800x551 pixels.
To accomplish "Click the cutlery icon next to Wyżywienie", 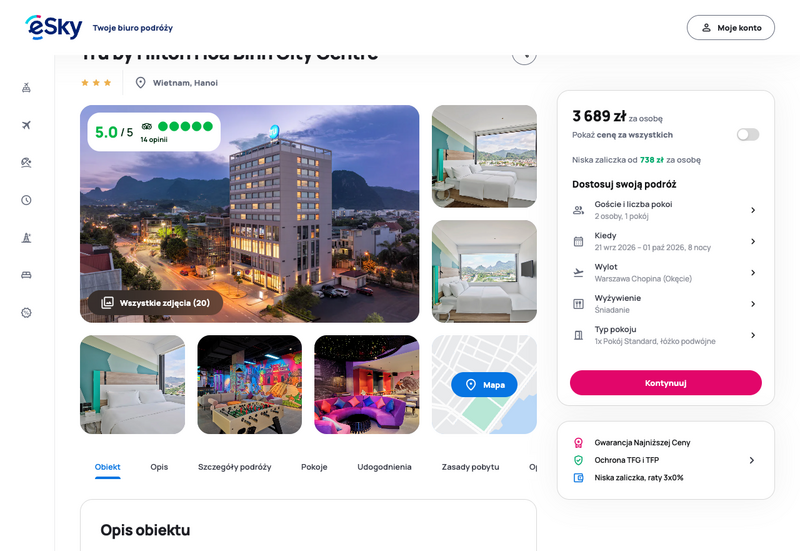I will point(578,304).
